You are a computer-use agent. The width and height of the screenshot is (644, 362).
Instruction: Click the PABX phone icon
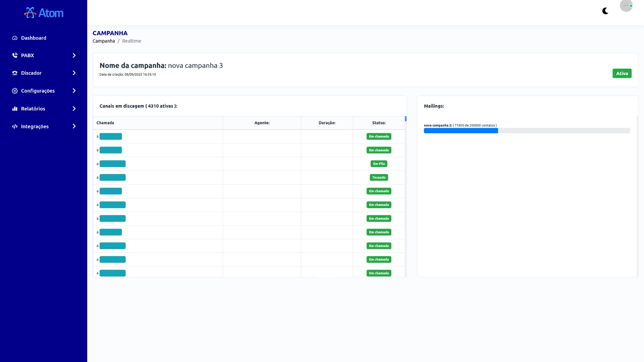[15, 55]
